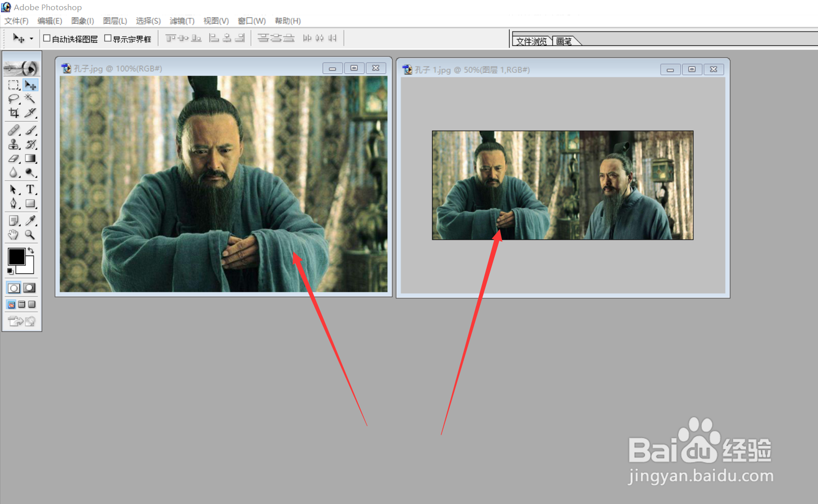The width and height of the screenshot is (818, 504).
Task: Select the Eraser tool
Action: pos(14,159)
